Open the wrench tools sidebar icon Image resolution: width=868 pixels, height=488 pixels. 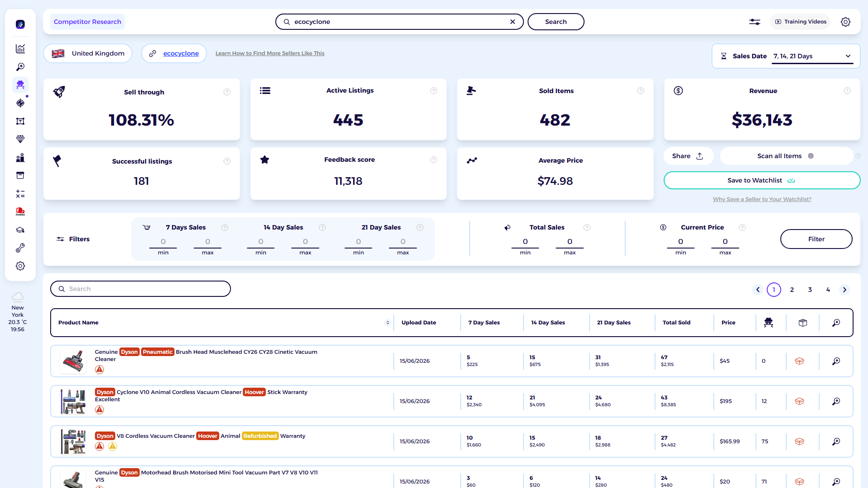[x=20, y=248]
